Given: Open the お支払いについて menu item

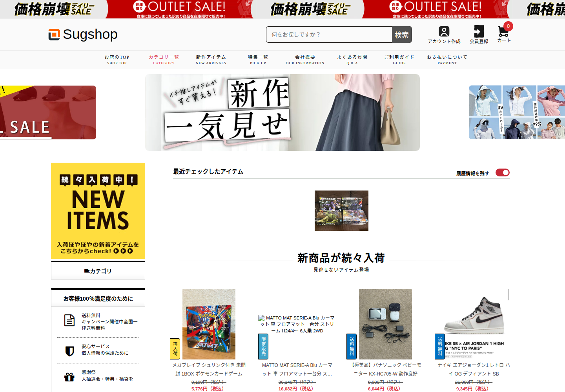Looking at the screenshot, I should click(x=447, y=60).
